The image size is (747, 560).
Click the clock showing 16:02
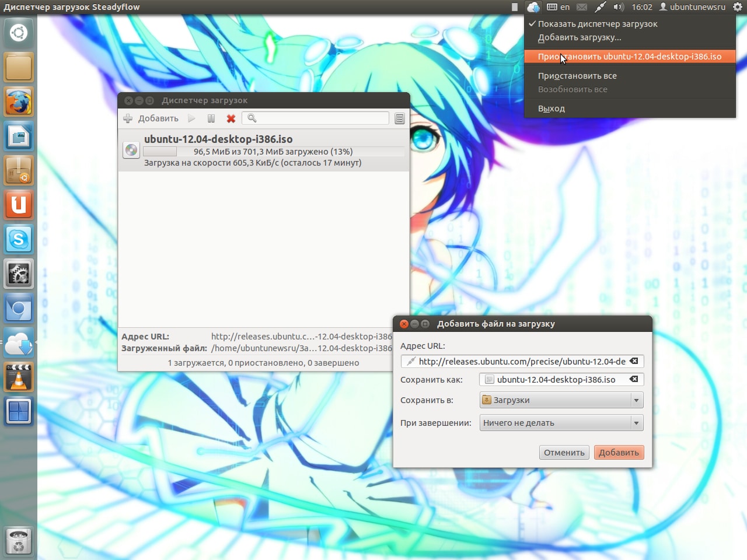point(642,7)
